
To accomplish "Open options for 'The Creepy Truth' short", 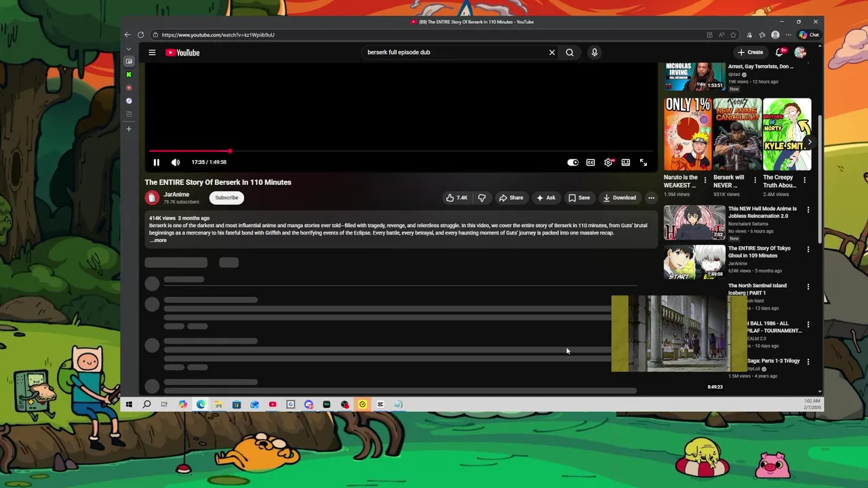I will [804, 180].
